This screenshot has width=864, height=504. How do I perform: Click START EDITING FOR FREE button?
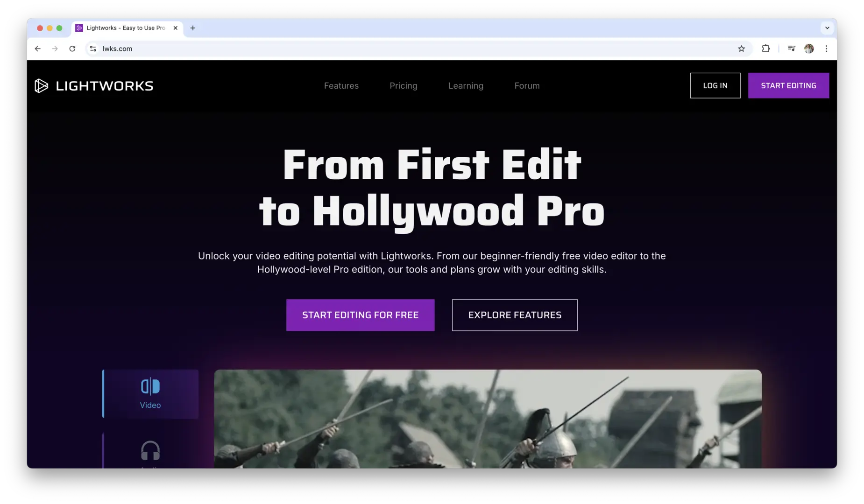pyautogui.click(x=360, y=315)
